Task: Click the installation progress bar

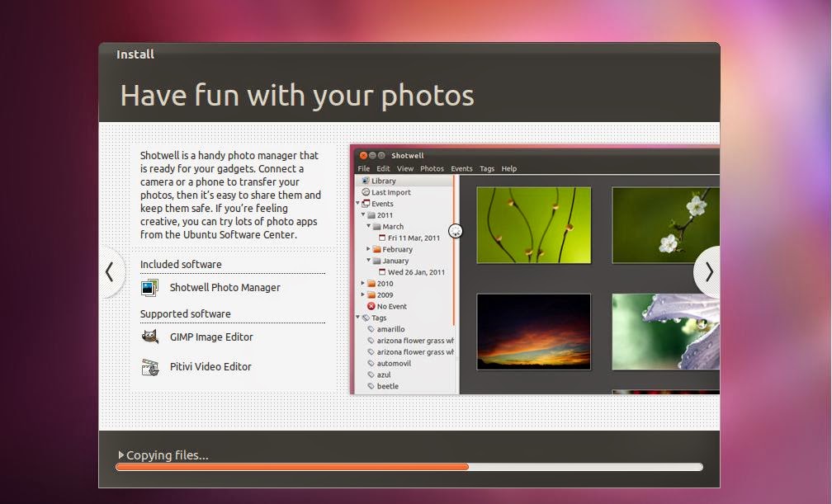Action: (x=409, y=467)
